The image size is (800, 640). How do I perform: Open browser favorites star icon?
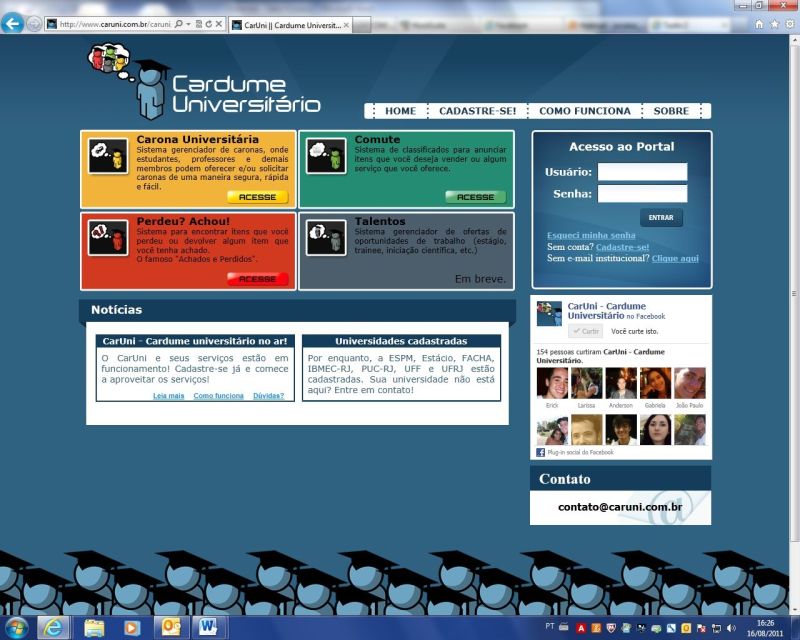773,23
